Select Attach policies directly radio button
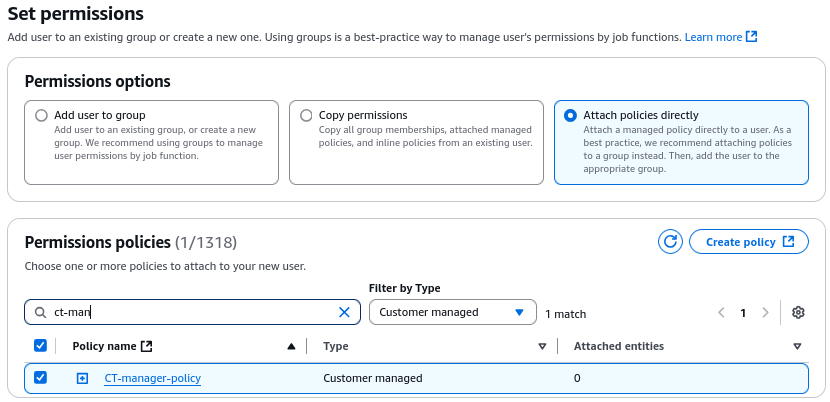 pos(570,115)
